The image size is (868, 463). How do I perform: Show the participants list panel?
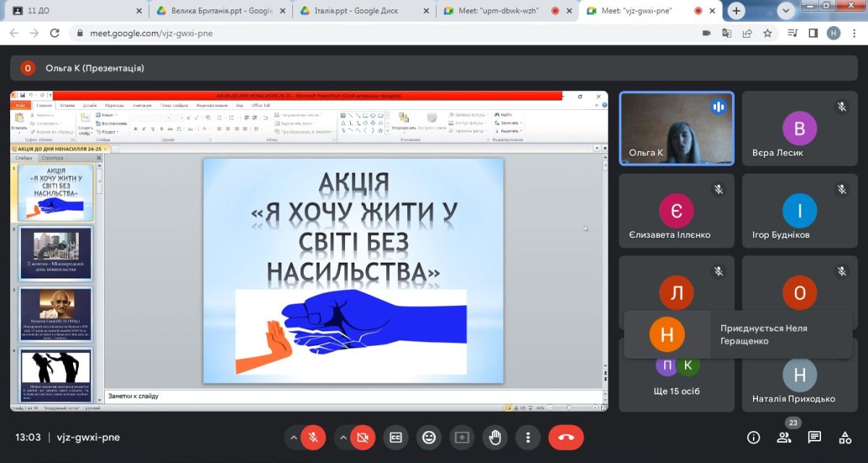click(x=784, y=437)
